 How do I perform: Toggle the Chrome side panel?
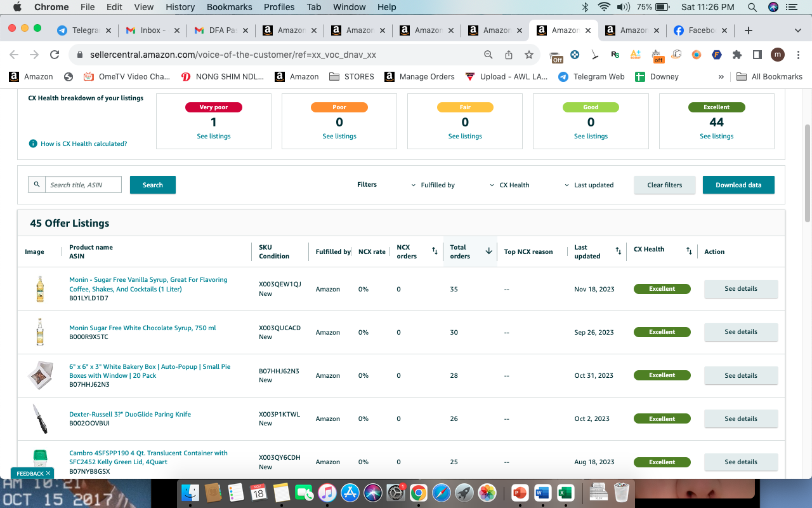pos(757,55)
